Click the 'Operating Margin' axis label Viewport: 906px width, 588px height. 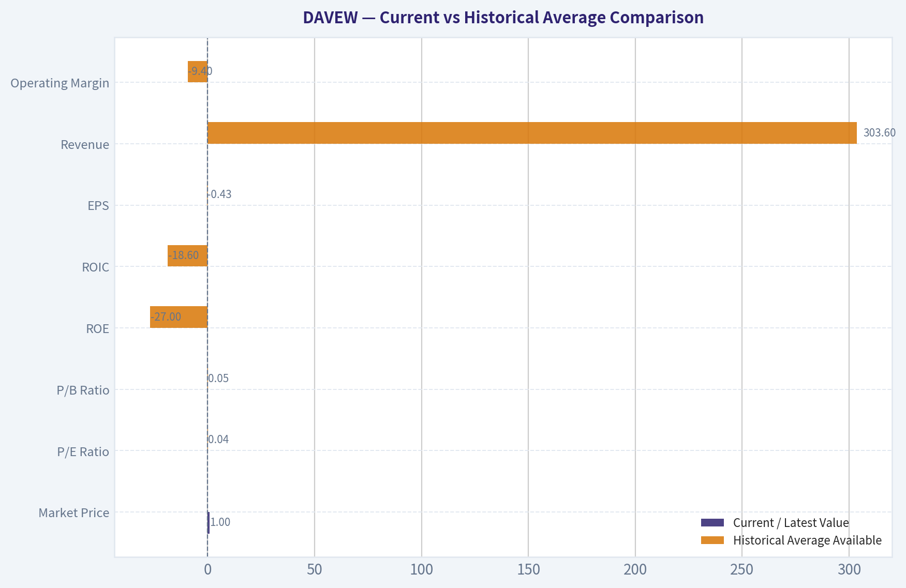pyautogui.click(x=60, y=83)
